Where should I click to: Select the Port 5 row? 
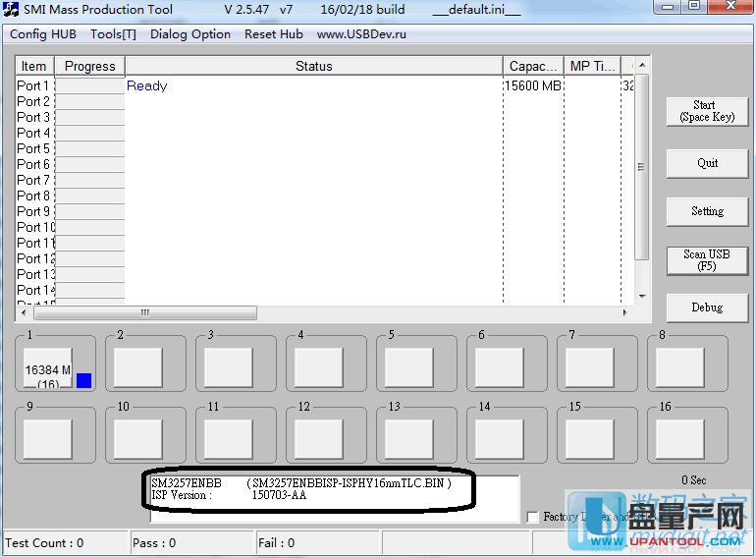325,148
